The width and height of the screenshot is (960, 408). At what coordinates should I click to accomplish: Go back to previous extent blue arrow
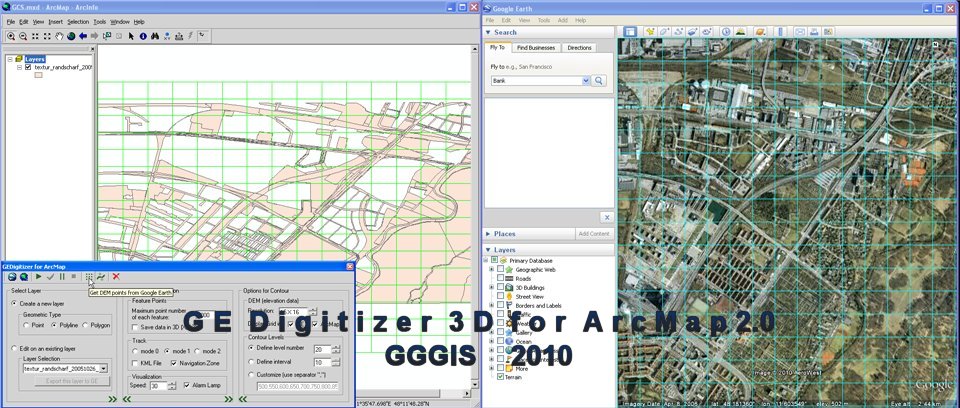pyautogui.click(x=83, y=36)
